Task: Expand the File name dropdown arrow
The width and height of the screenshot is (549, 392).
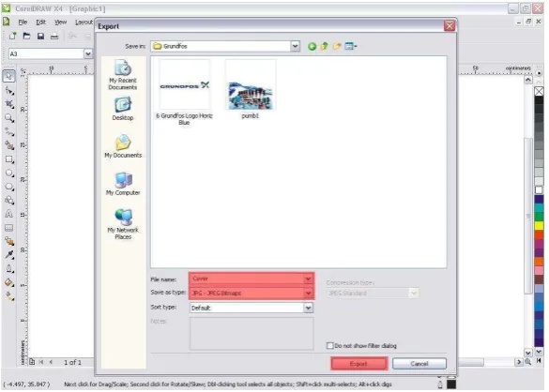Action: point(308,279)
